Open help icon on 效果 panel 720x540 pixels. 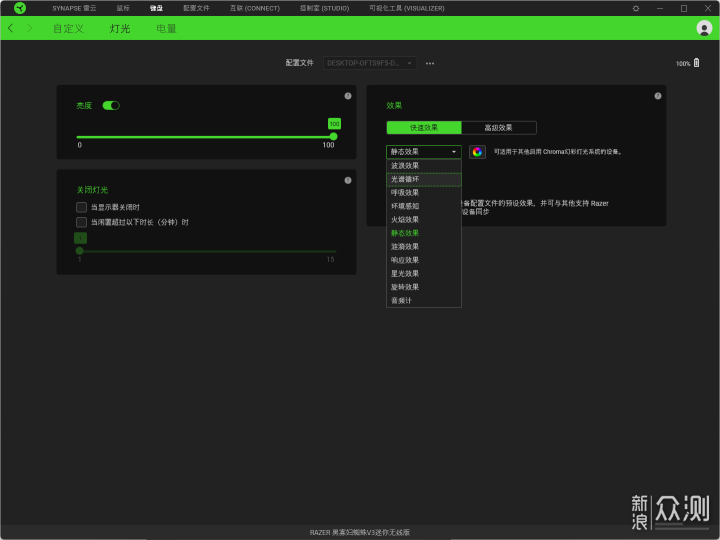tap(658, 96)
